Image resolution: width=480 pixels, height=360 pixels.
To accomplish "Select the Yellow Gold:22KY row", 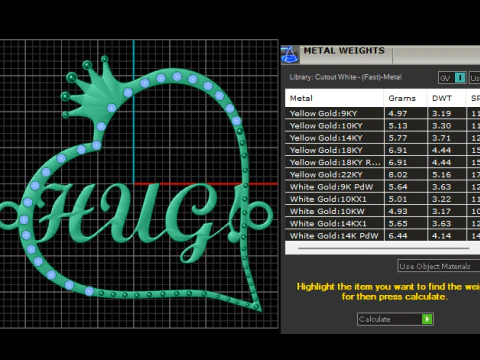I will pos(382,174).
